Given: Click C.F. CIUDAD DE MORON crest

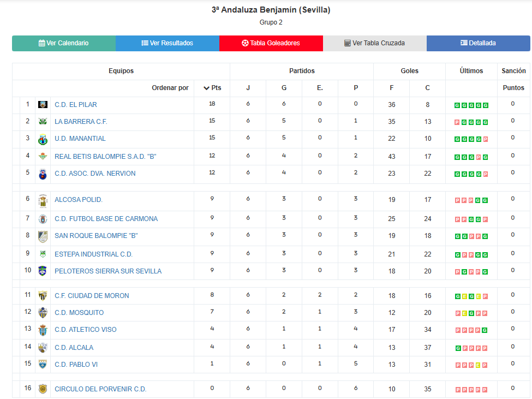Looking at the screenshot, I should coord(43,296).
